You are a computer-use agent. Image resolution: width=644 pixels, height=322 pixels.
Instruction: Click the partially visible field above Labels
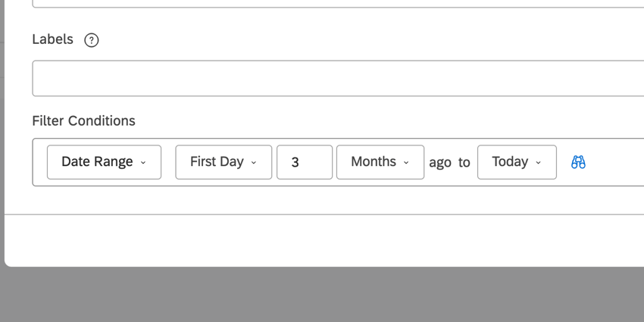tap(333, 4)
